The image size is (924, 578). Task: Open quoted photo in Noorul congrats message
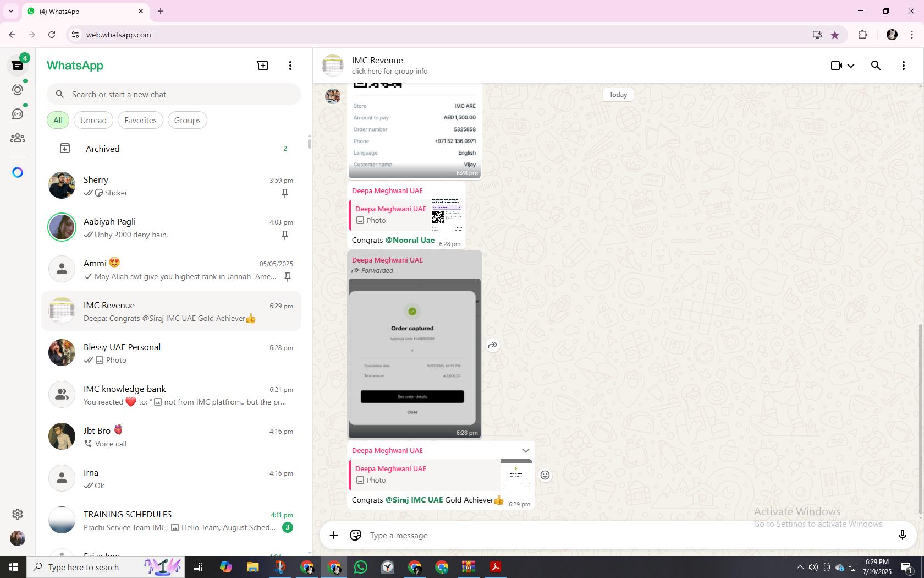[x=407, y=215]
